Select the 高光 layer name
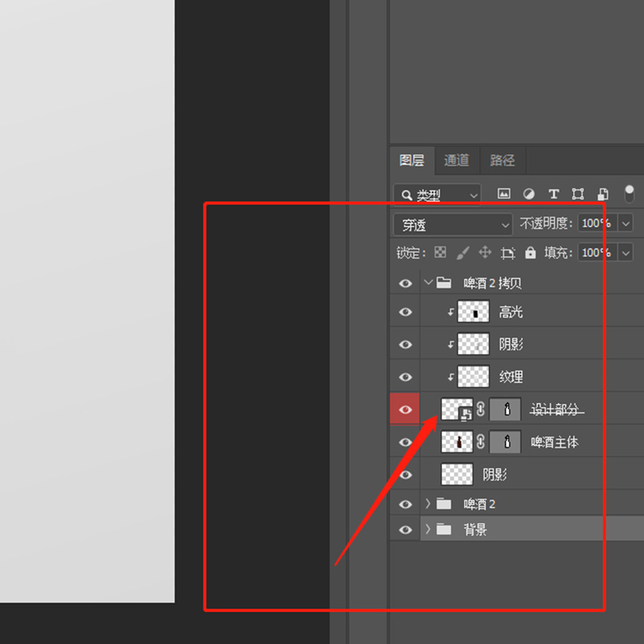The image size is (644, 644). [511, 312]
